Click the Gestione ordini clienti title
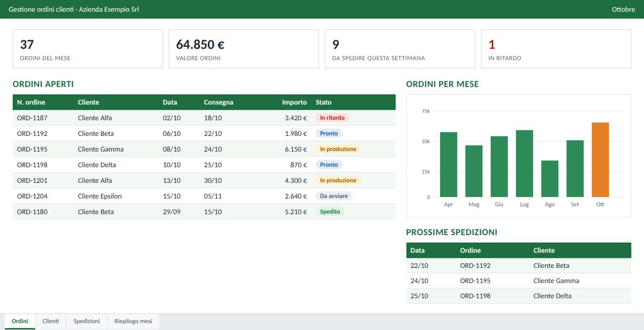The height and width of the screenshot is (330, 644). click(x=74, y=9)
